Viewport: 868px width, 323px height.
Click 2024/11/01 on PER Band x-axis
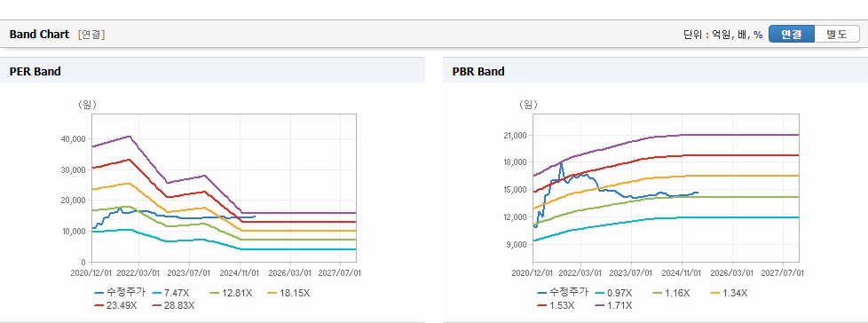pos(241,273)
